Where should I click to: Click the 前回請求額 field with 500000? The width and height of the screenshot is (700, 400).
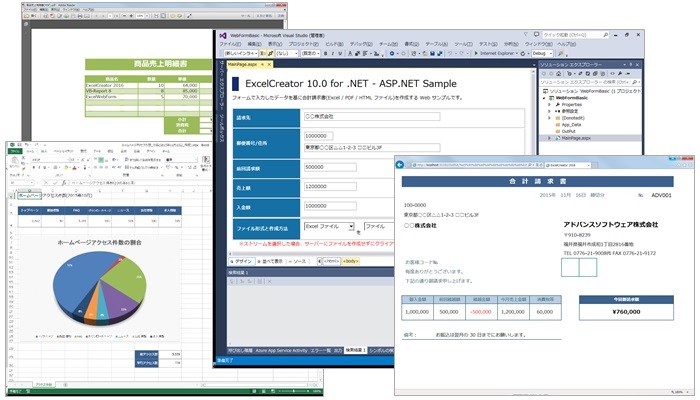coord(330,167)
